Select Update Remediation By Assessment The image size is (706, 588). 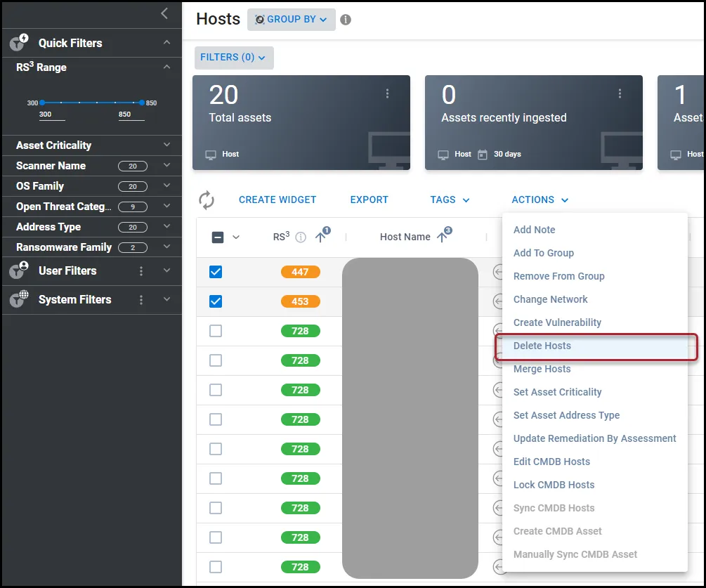[x=595, y=438]
